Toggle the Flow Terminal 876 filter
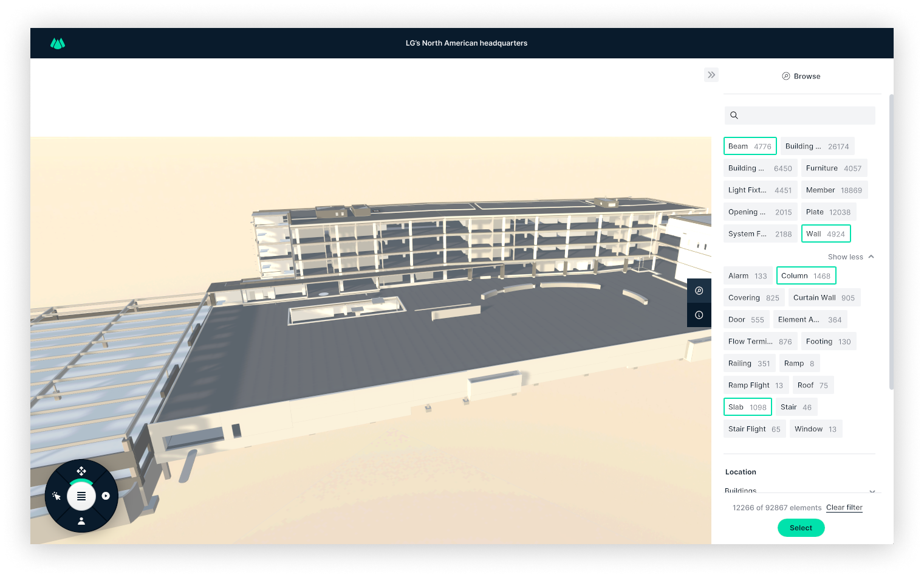Image resolution: width=924 pixels, height=577 pixels. (x=760, y=341)
